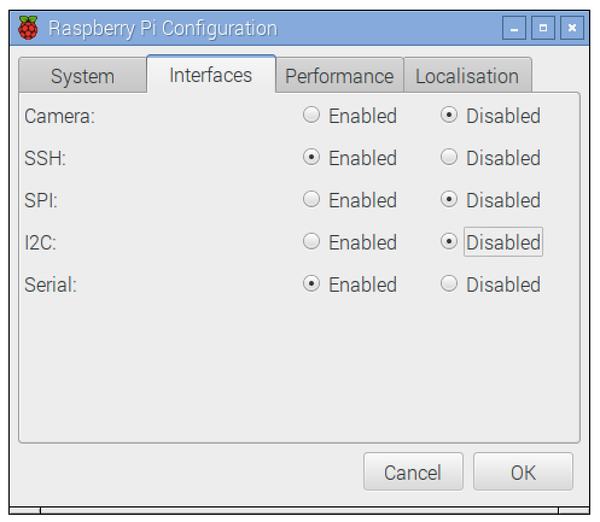Switch to the System tab
The height and width of the screenshot is (522, 600).
[82, 76]
